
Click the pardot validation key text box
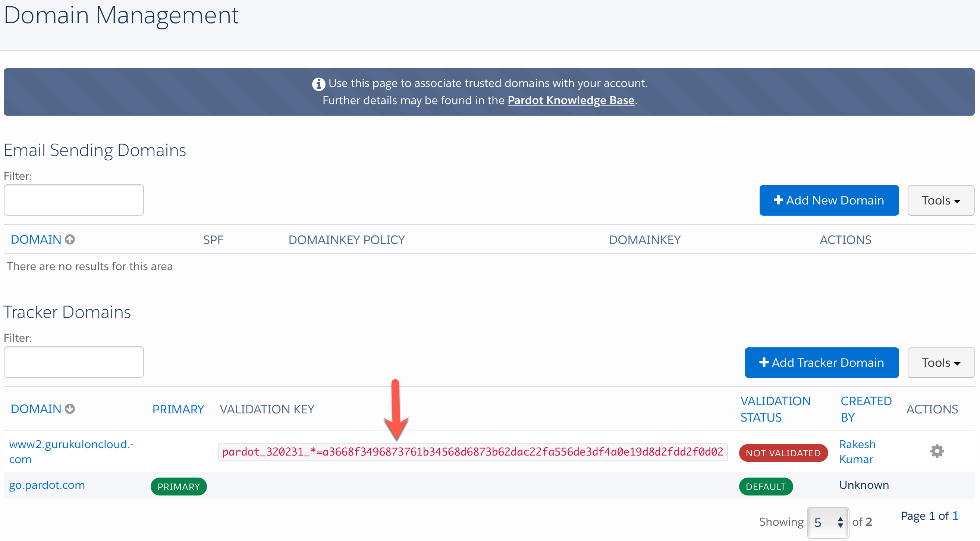tap(472, 452)
